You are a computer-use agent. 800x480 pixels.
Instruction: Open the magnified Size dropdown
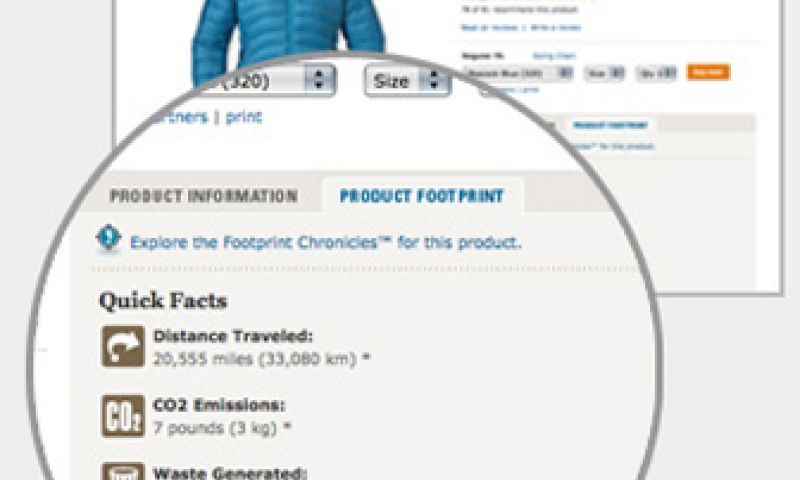408,81
